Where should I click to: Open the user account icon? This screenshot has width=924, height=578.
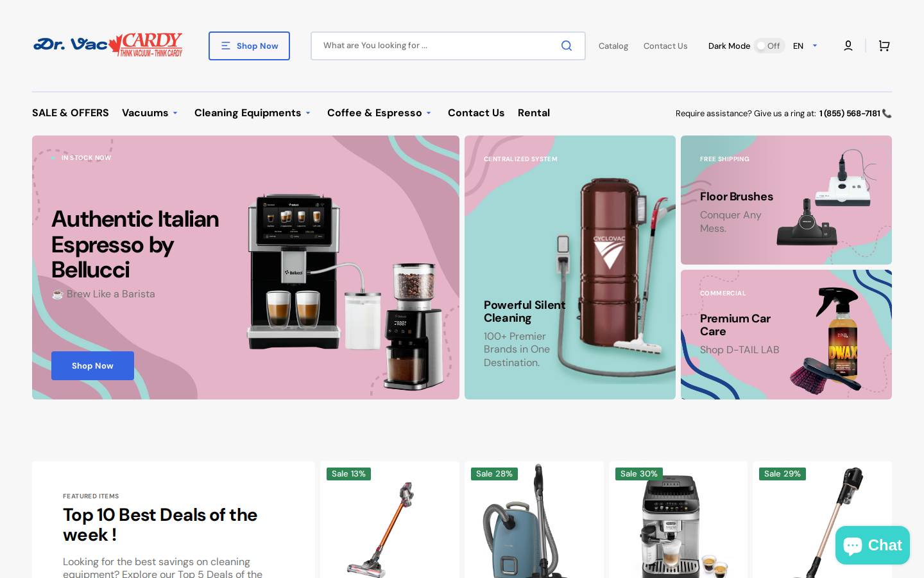pyautogui.click(x=848, y=46)
